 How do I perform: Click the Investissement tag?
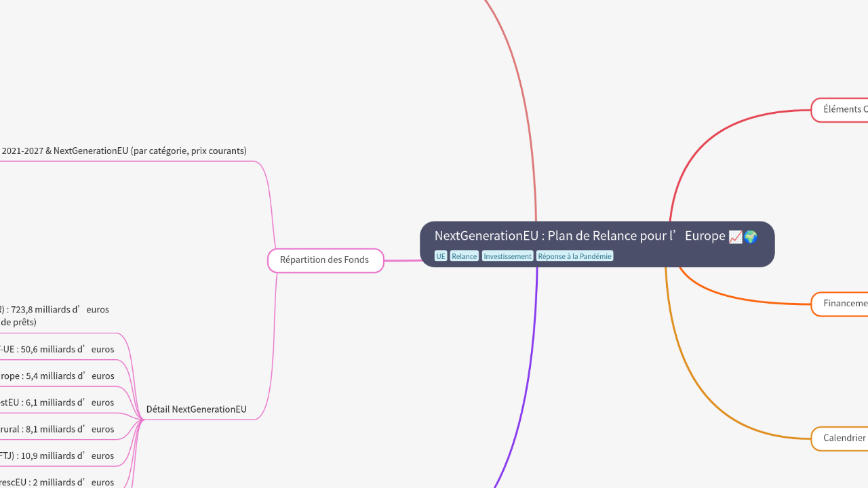(x=507, y=256)
